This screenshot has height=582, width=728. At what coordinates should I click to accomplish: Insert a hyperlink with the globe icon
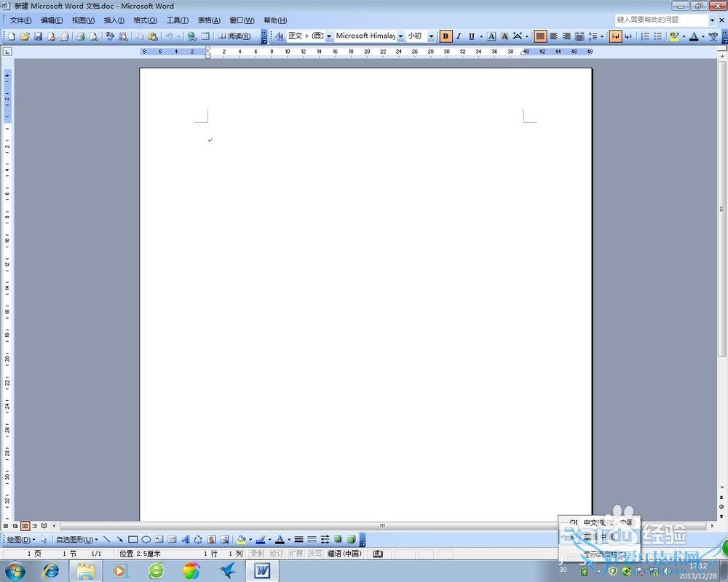pyautogui.click(x=191, y=36)
